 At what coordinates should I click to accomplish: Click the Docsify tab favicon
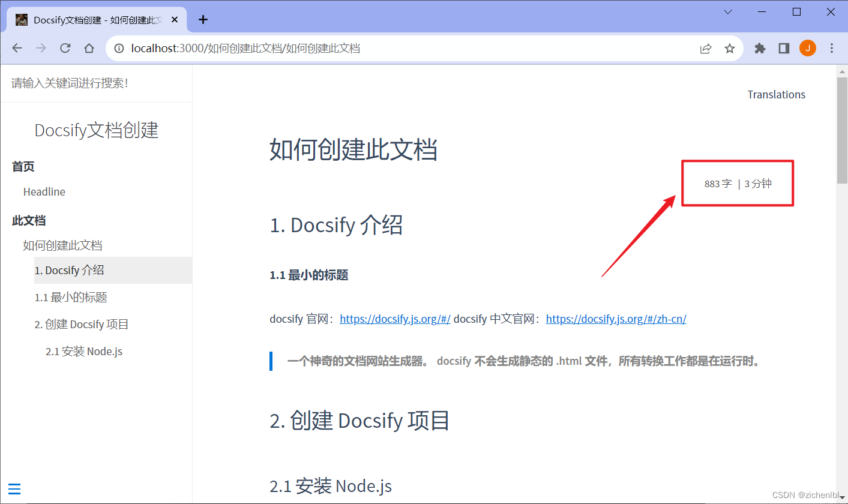click(22, 20)
